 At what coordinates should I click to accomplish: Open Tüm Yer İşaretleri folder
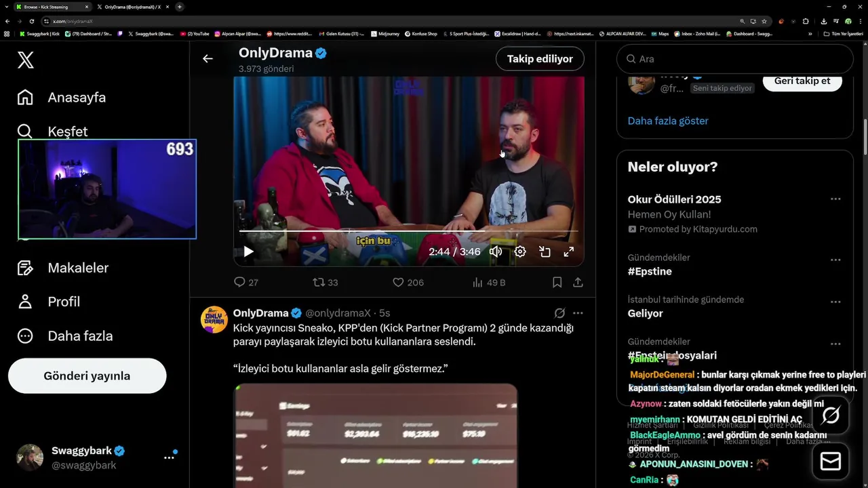tap(843, 33)
